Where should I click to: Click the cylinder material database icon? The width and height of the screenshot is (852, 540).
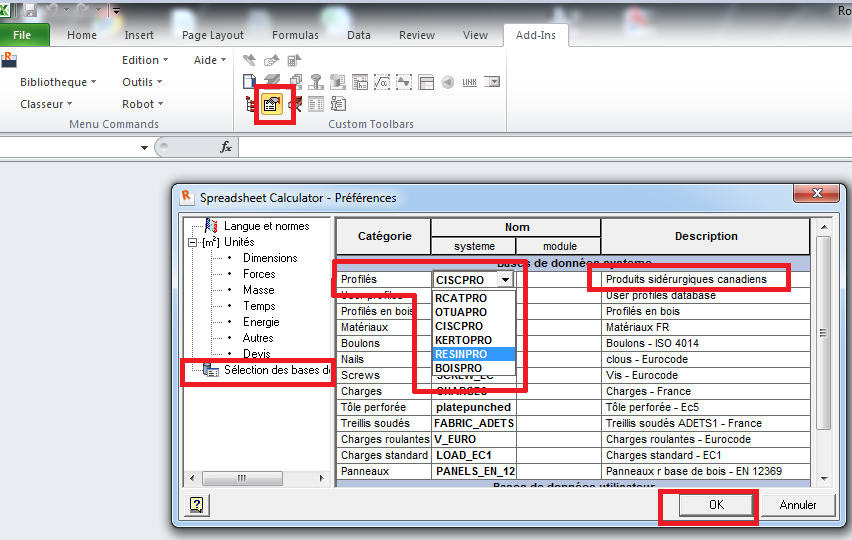pos(338,82)
